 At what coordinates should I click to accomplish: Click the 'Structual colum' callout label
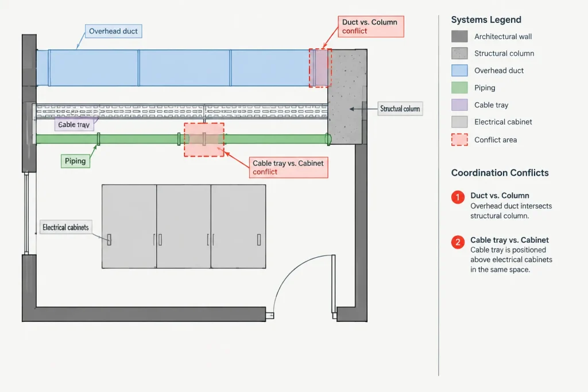(400, 108)
